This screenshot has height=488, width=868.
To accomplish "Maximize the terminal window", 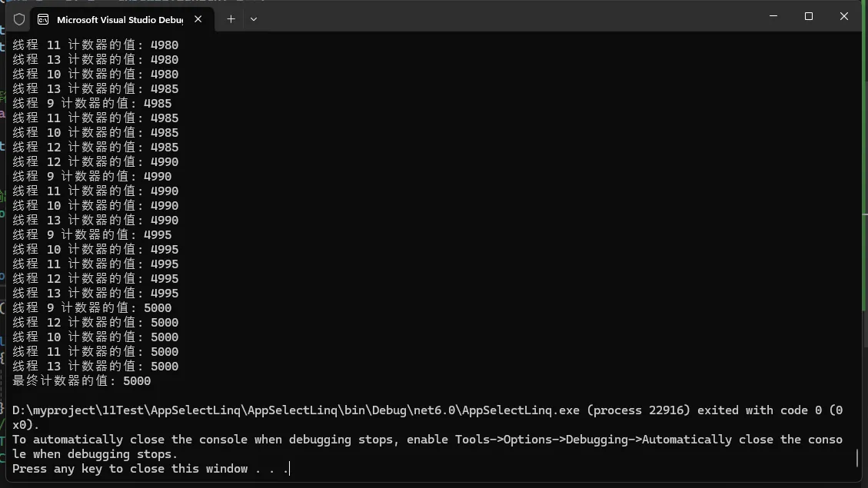I will pos(808,16).
